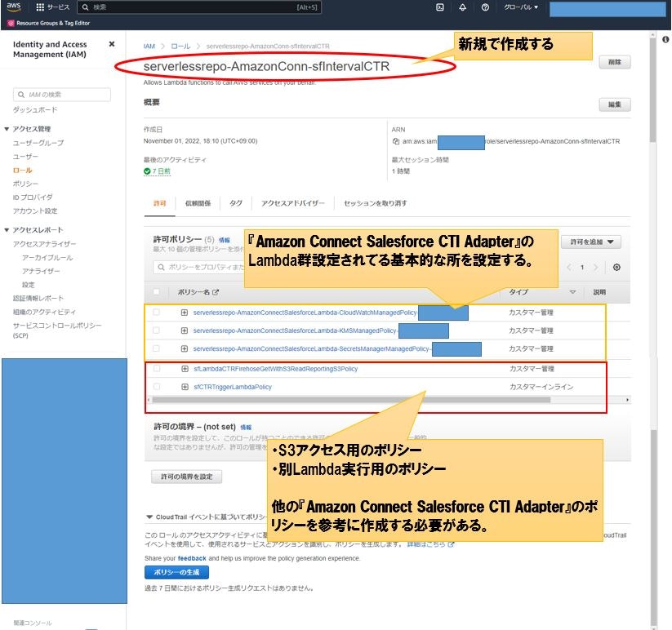Sort policies by the Type column

(572, 292)
